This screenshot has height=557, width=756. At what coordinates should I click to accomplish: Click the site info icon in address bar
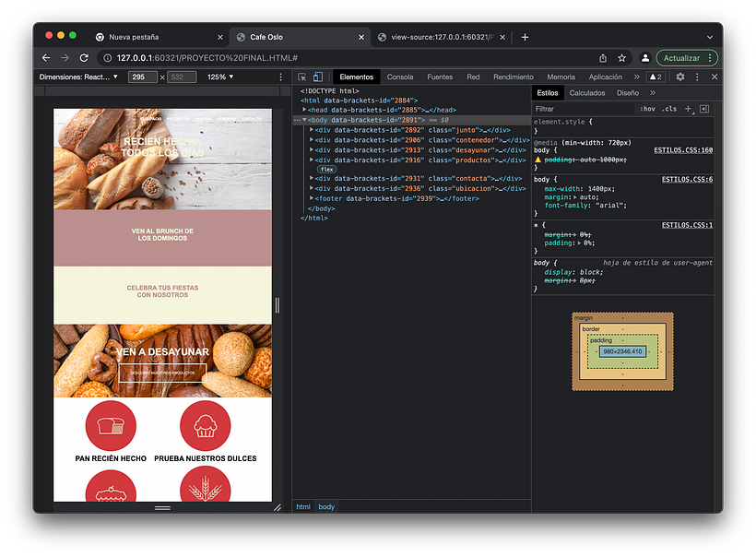tap(107, 58)
